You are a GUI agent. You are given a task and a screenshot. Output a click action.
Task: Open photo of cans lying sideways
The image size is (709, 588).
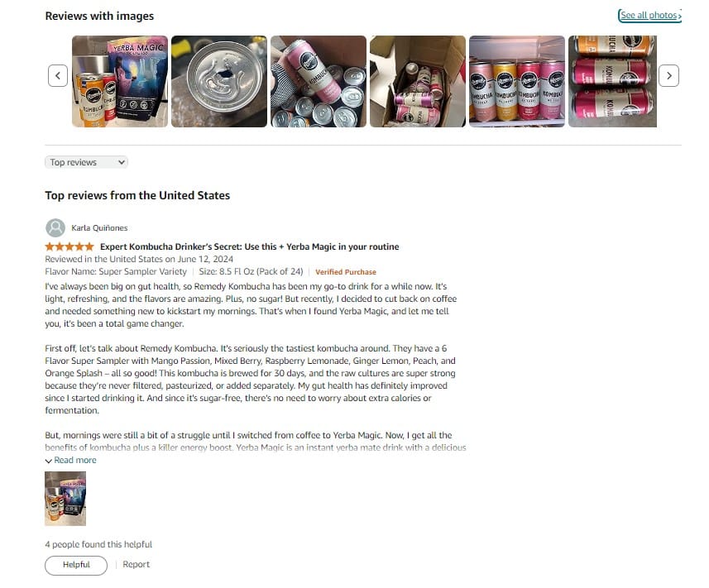click(612, 81)
